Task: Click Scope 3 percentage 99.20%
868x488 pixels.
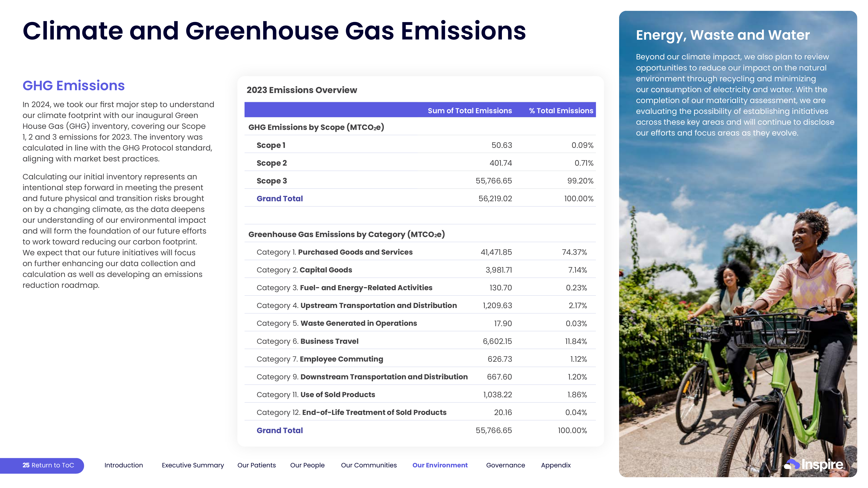Action: tap(580, 181)
